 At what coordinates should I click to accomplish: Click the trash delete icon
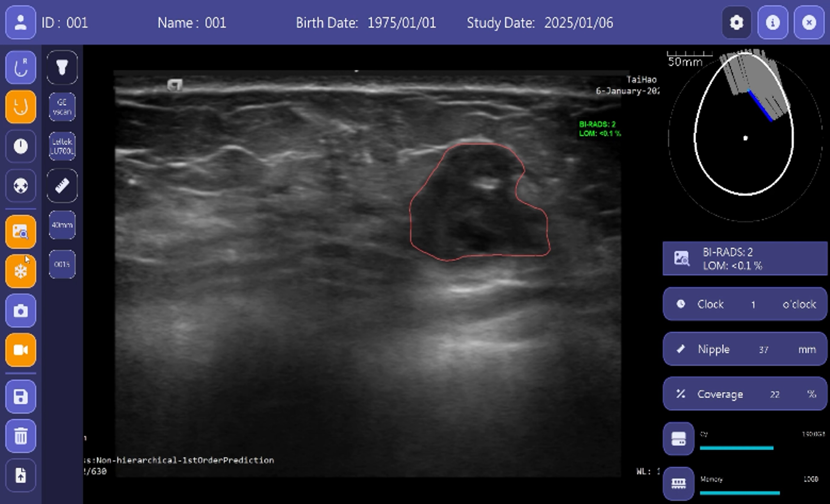(x=21, y=436)
